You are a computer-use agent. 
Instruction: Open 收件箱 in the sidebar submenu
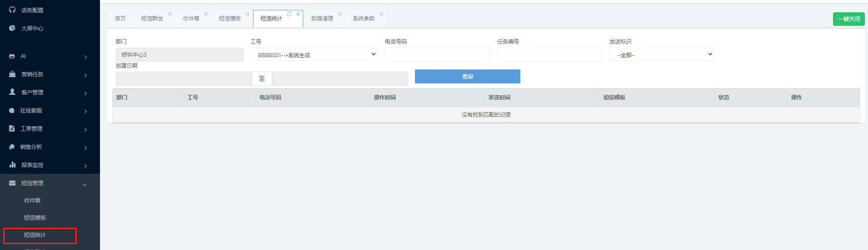[32, 201]
